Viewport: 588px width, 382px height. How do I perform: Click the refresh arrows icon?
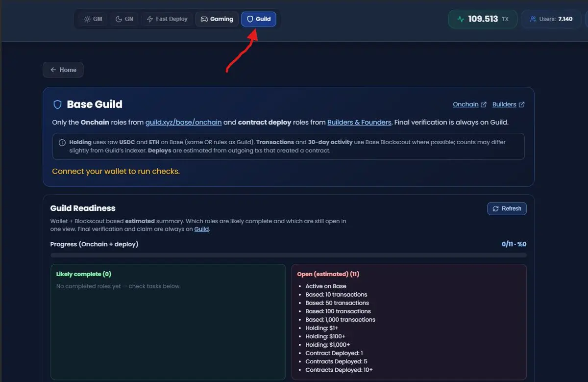496,208
